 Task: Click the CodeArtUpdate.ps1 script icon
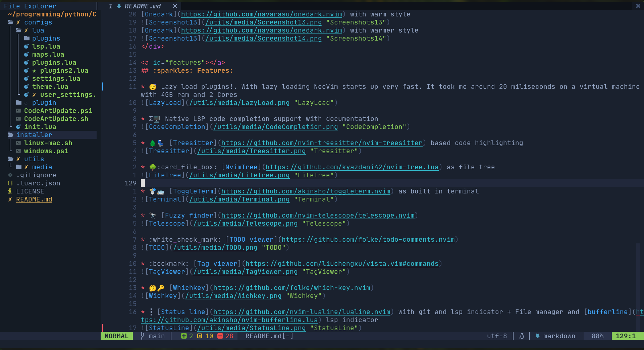pos(18,111)
